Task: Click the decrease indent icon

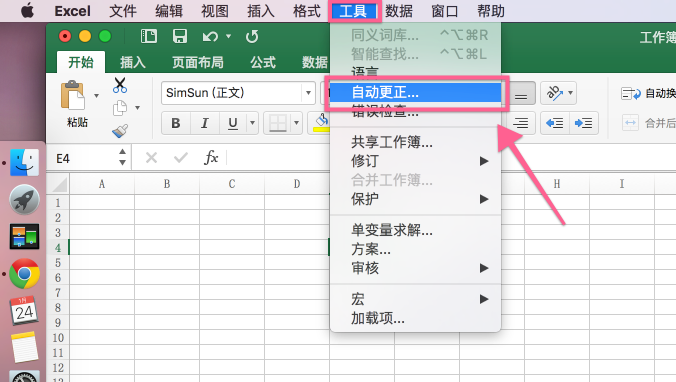Action: click(555, 123)
